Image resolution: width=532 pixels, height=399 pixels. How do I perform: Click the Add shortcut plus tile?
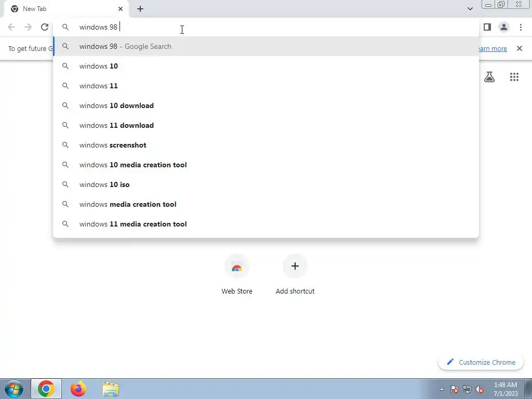tap(295, 274)
